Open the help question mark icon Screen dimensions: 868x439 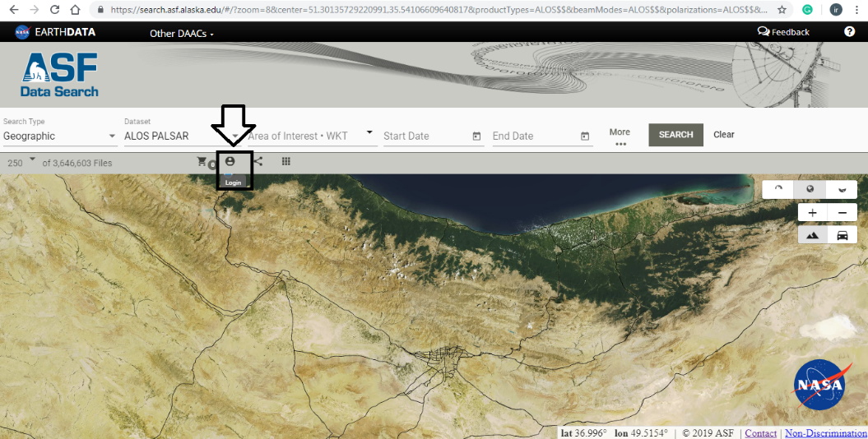click(849, 32)
